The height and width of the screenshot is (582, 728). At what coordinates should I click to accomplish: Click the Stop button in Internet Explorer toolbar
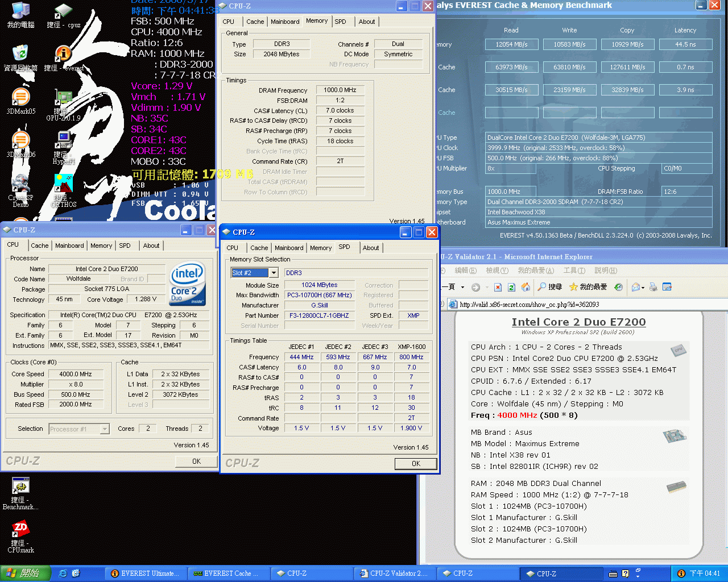coord(498,287)
